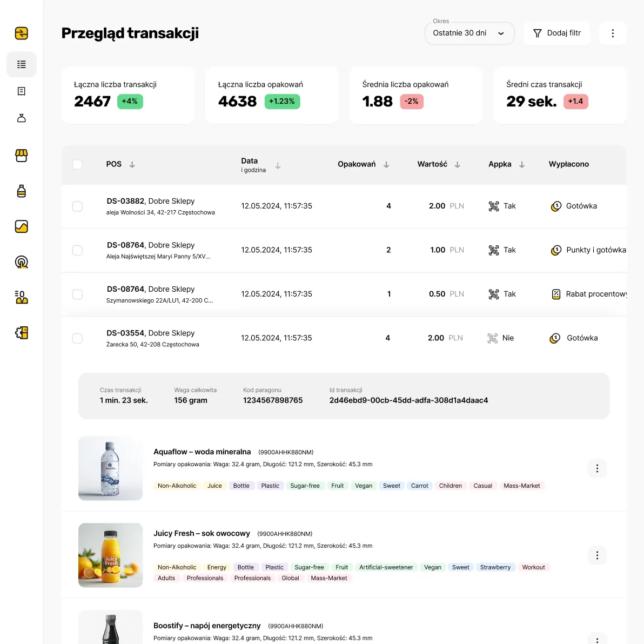Sort by the Wartość column arrow
Image resolution: width=644 pixels, height=644 pixels.
point(457,165)
